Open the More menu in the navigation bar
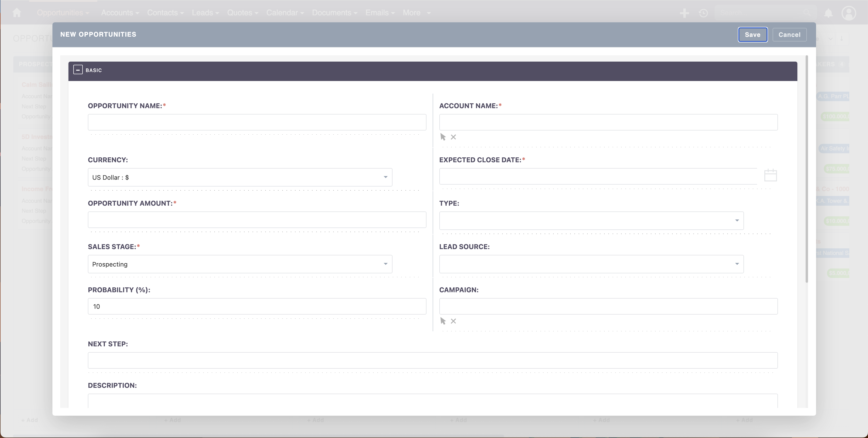868x438 pixels. coord(417,13)
